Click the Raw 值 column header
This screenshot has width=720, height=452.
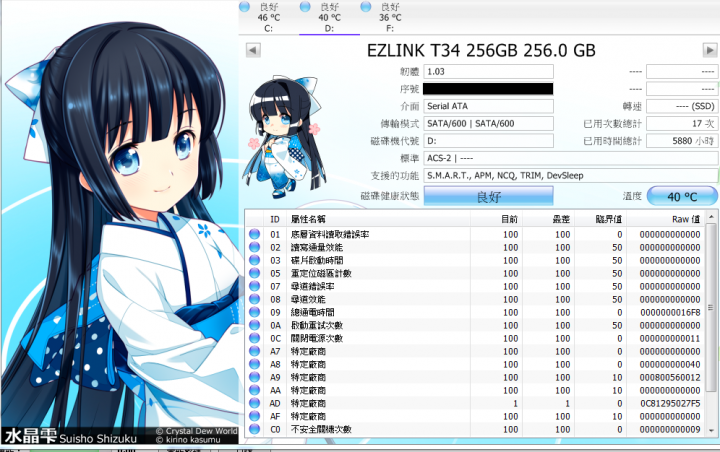click(x=665, y=219)
